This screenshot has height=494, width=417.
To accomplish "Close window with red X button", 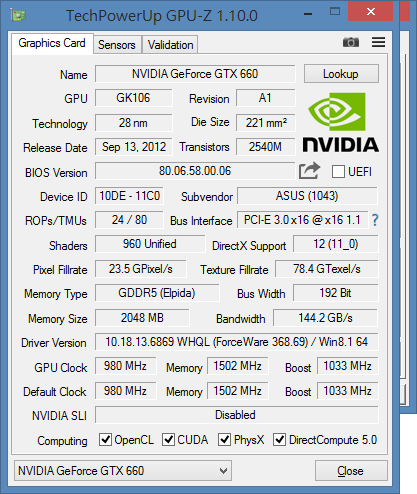I will 371,12.
